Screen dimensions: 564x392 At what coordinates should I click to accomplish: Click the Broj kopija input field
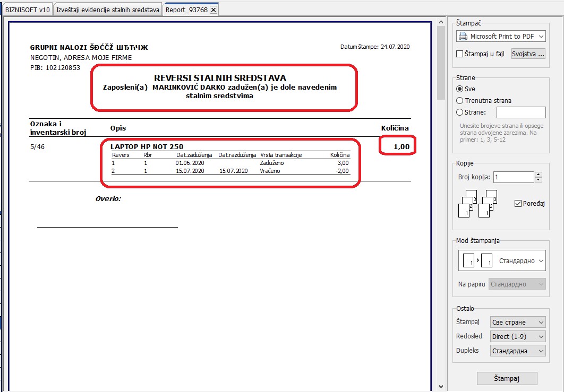pyautogui.click(x=514, y=177)
